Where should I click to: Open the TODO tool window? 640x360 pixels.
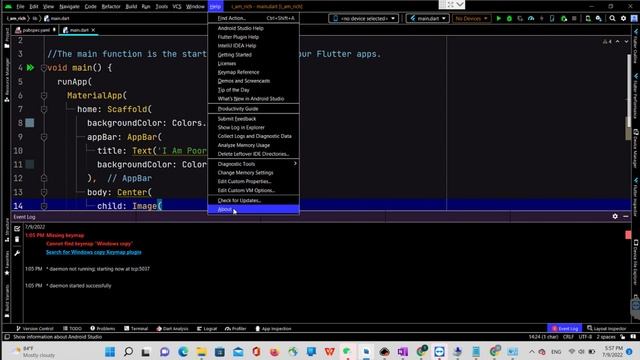72,329
